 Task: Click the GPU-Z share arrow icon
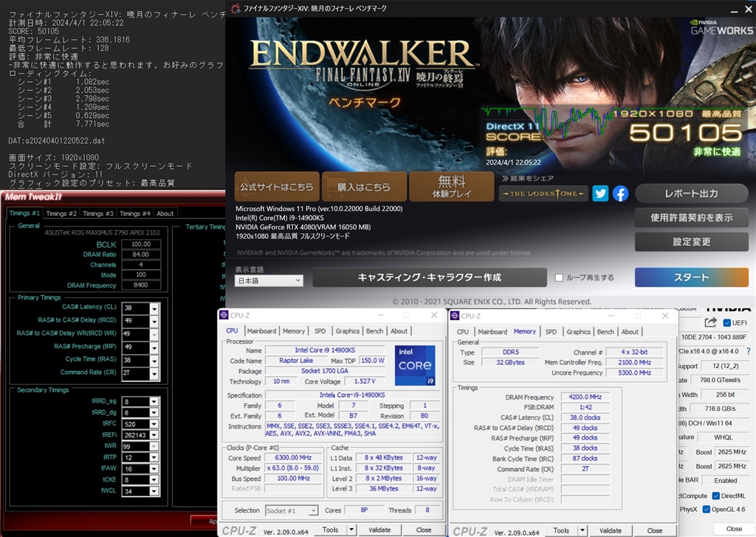pos(711,322)
